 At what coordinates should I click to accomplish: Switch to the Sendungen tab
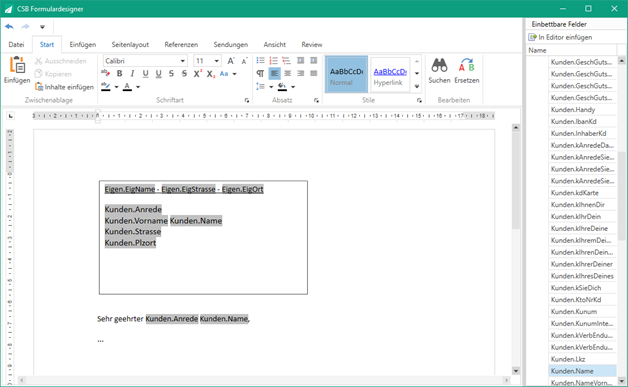click(x=231, y=44)
